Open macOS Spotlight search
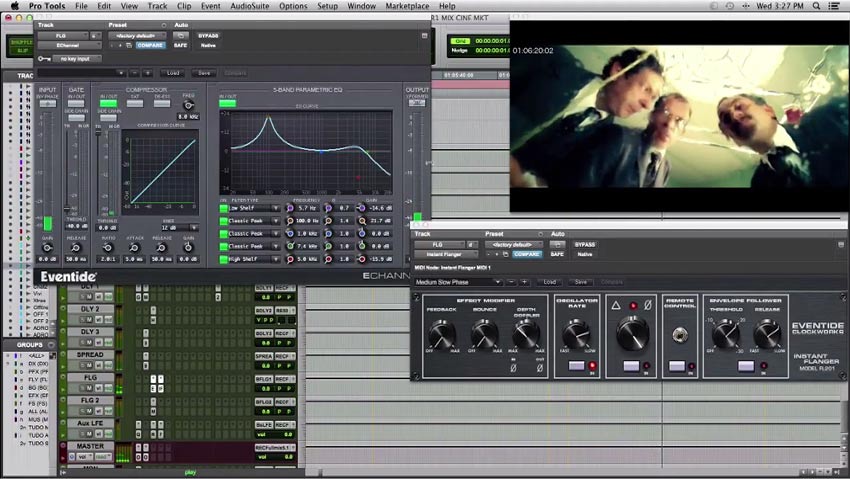The height and width of the screenshot is (479, 850). click(816, 6)
